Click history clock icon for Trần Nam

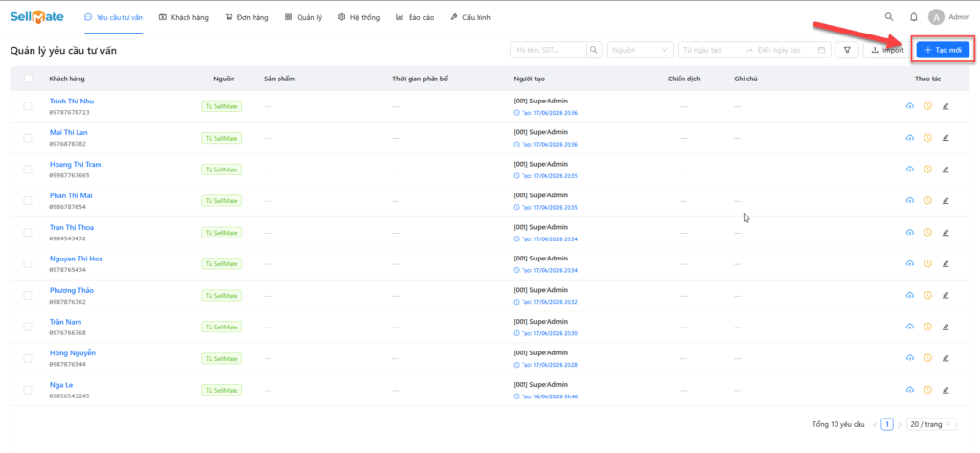click(927, 327)
